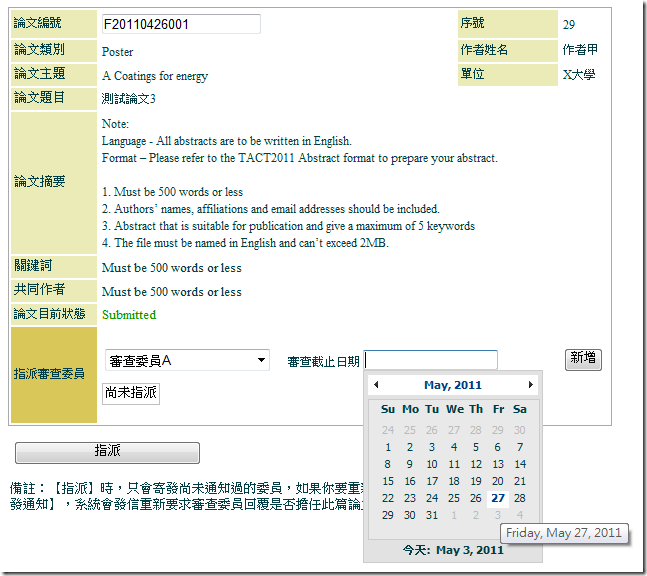This screenshot has width=647, height=576.
Task: Pick May 20 on the calendar
Action: [498, 481]
